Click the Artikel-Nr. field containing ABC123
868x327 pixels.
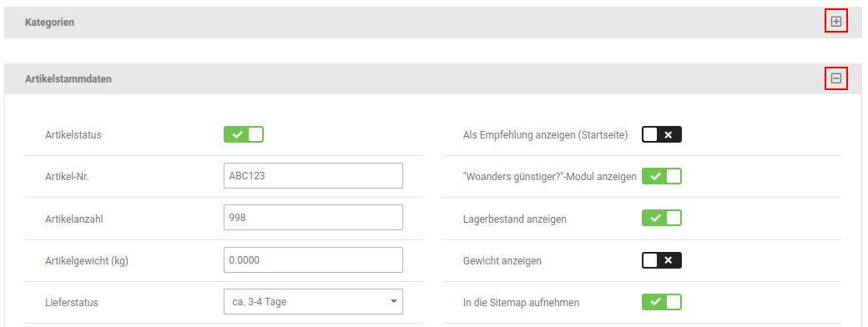(313, 175)
